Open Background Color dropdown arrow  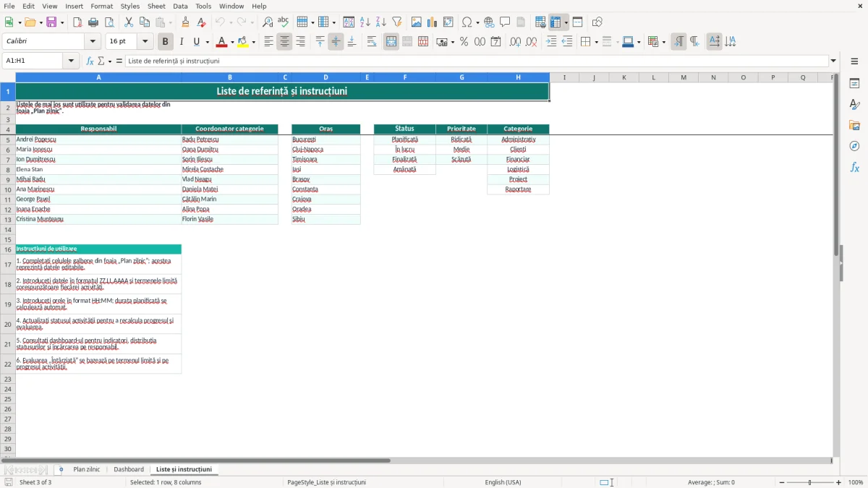coord(253,42)
